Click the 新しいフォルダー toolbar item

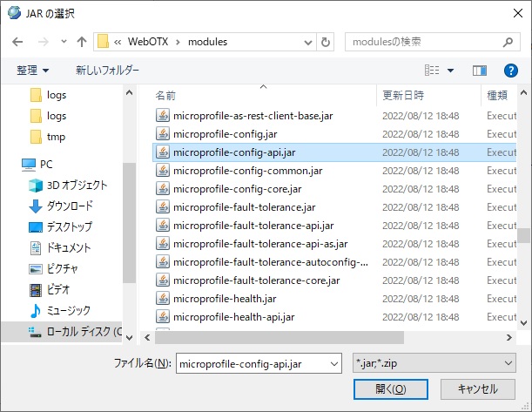[107, 70]
